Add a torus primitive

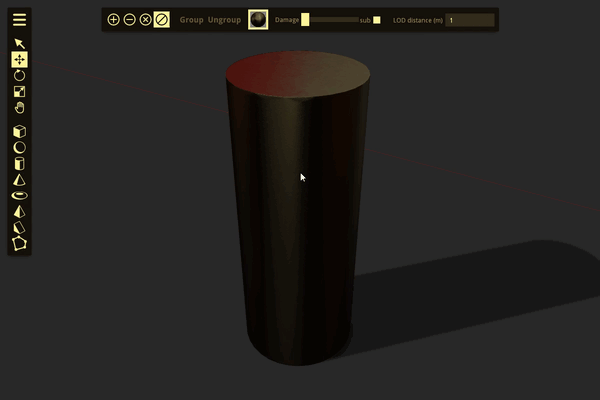coord(20,196)
